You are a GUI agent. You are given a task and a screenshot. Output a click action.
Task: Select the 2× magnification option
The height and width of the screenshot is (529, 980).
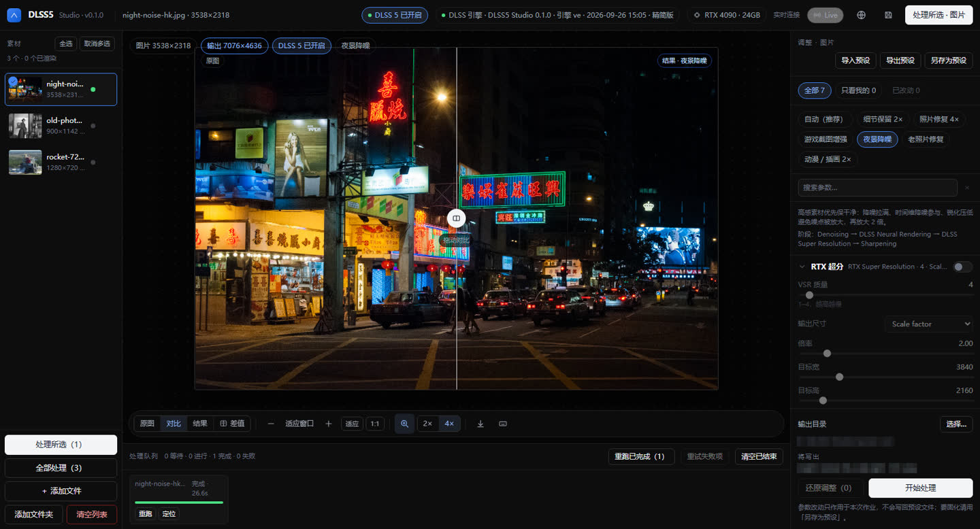point(427,424)
